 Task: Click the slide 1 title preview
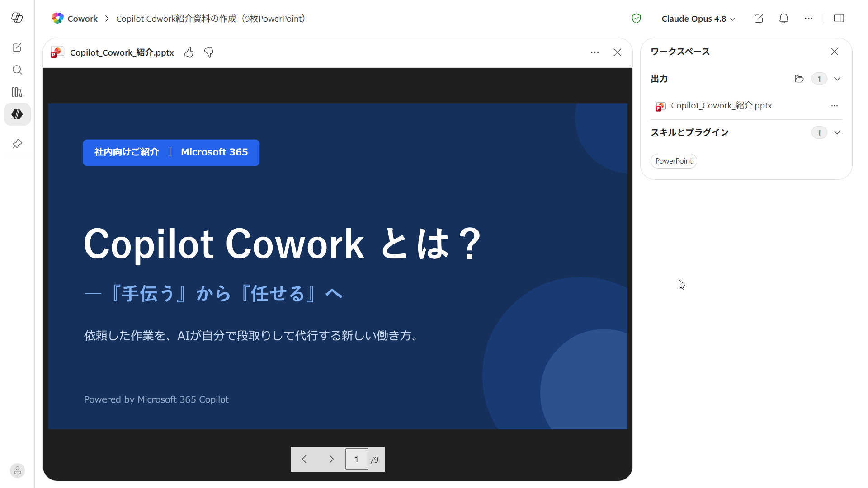pos(283,244)
